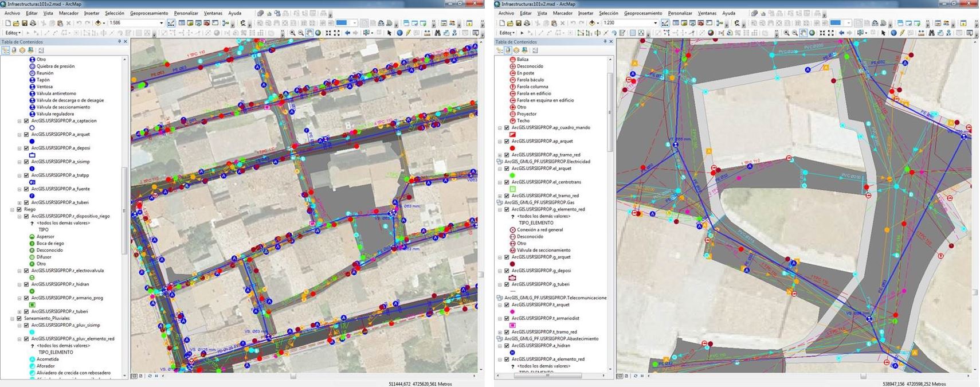Screen dimensions: 980x387
Task: Close left Tabla de Contenidos panel
Action: [126, 41]
